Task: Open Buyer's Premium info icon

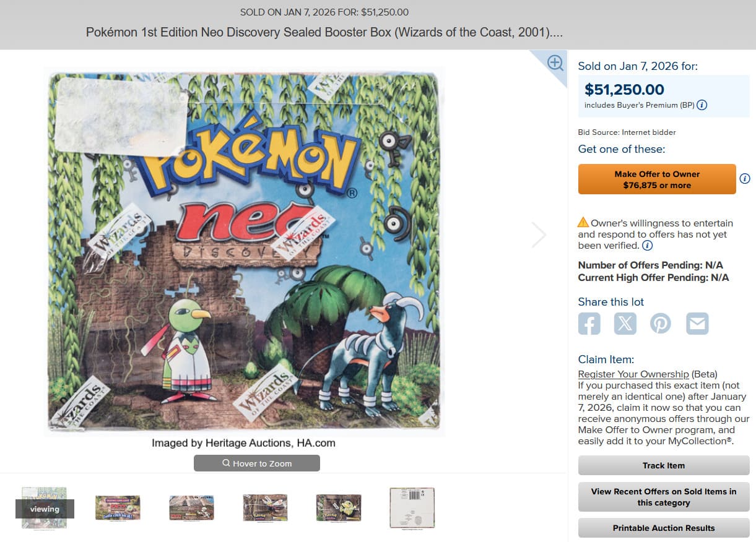Action: coord(702,105)
